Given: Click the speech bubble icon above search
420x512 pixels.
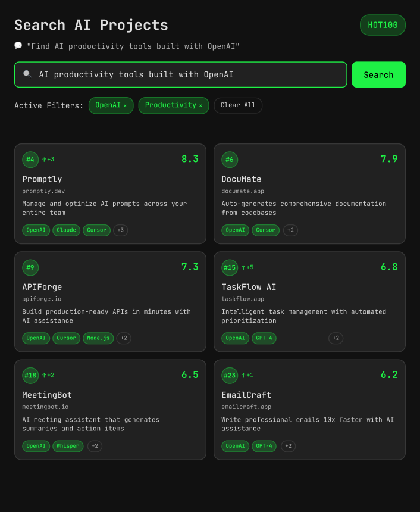Looking at the screenshot, I should coord(18,46).
